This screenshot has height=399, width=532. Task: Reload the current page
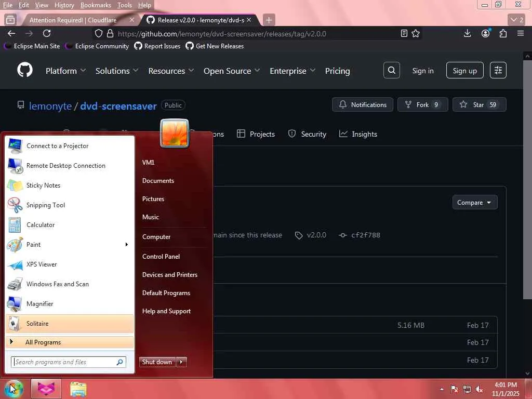coord(47,33)
